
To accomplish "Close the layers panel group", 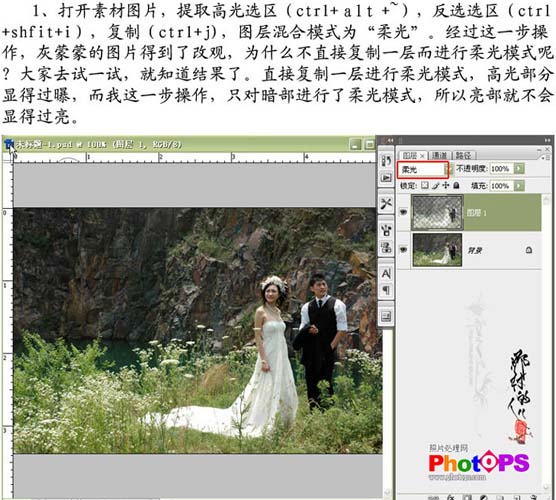I will pyautogui.click(x=548, y=150).
